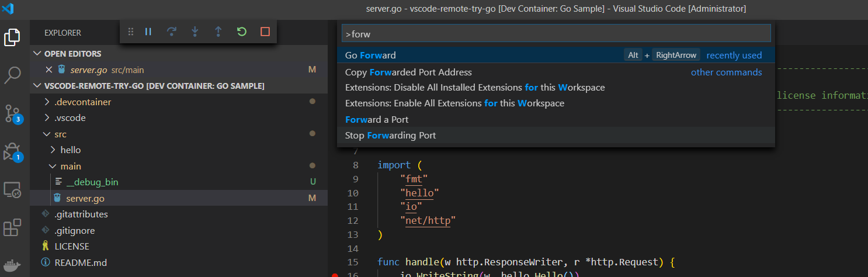868x277 pixels.
Task: Open the Extensions view icon
Action: coord(13,228)
